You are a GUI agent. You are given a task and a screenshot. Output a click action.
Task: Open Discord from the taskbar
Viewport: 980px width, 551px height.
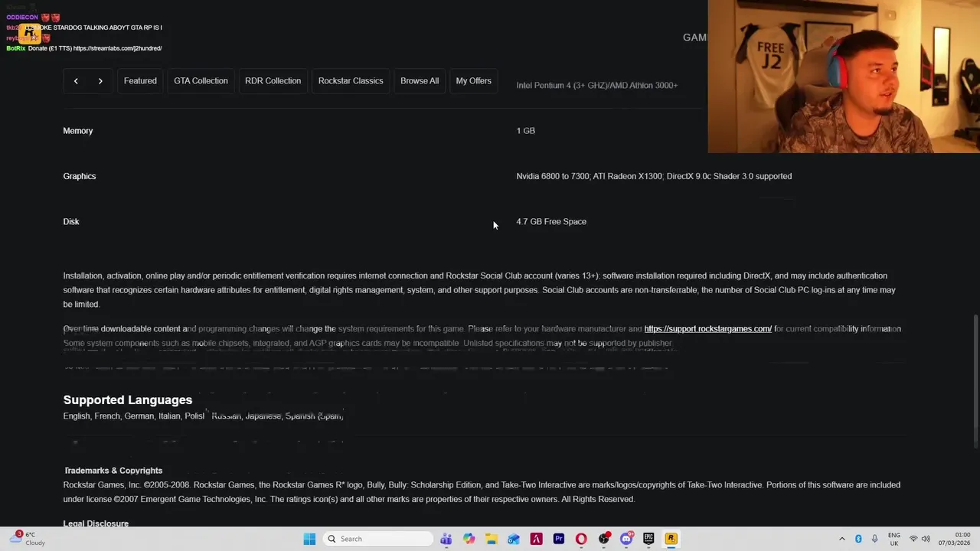click(x=626, y=539)
